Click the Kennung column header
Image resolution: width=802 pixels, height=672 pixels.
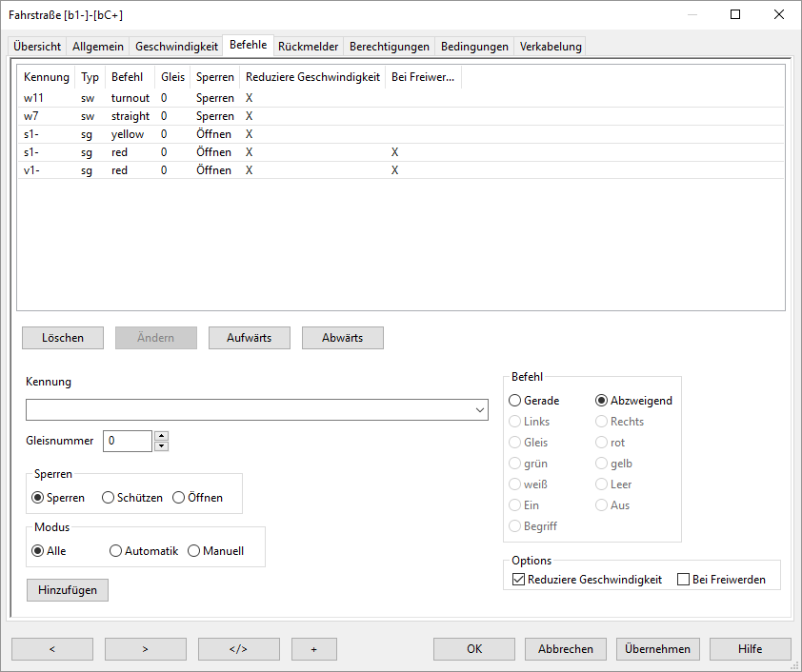pos(47,77)
